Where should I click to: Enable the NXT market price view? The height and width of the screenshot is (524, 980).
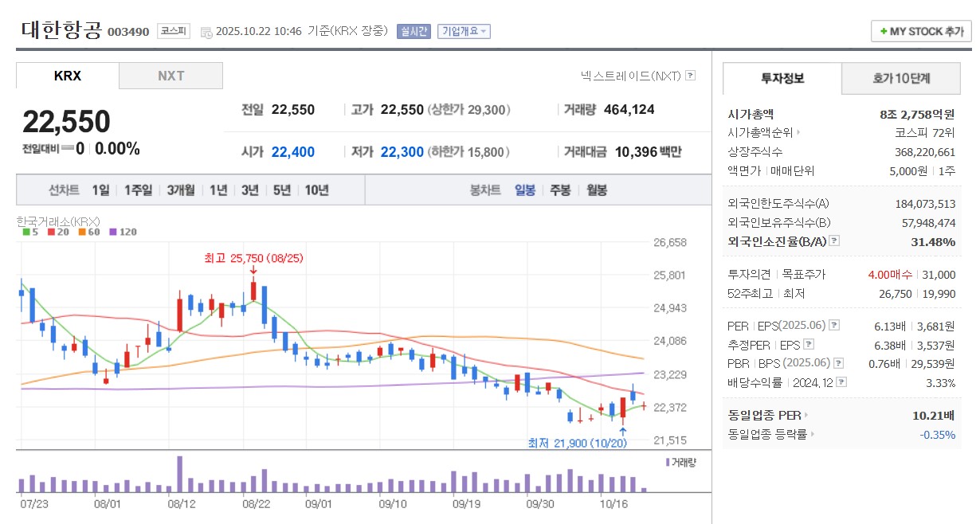click(x=171, y=76)
